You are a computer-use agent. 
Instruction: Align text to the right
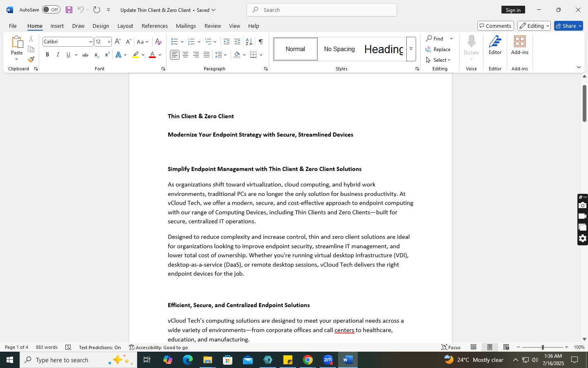pos(196,55)
